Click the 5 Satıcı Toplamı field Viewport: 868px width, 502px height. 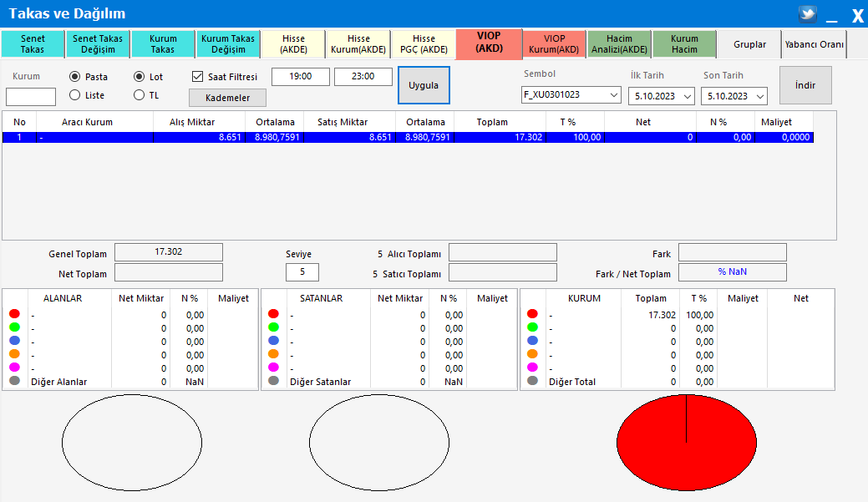pyautogui.click(x=503, y=272)
